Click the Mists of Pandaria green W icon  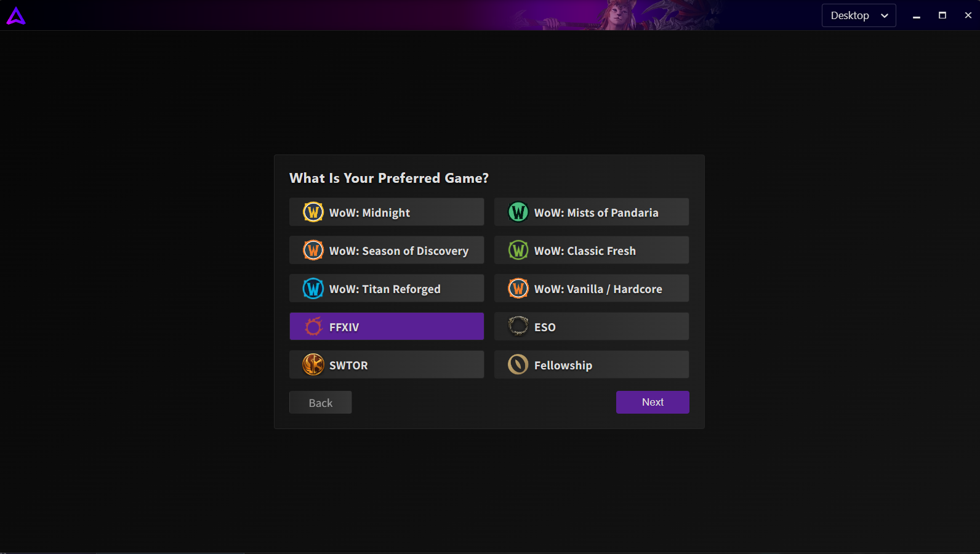[x=518, y=212]
